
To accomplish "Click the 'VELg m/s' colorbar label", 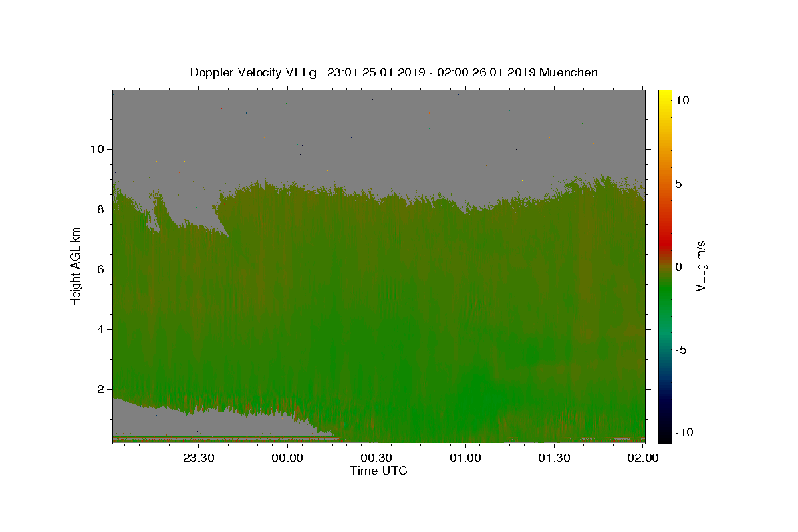I will [700, 266].
